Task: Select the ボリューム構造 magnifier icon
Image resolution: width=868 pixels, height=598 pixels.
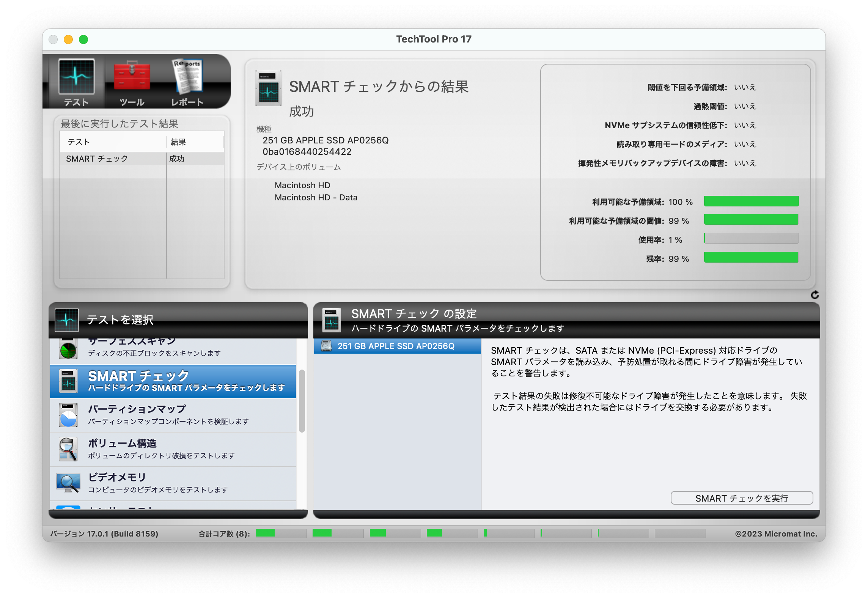Action: (x=68, y=449)
